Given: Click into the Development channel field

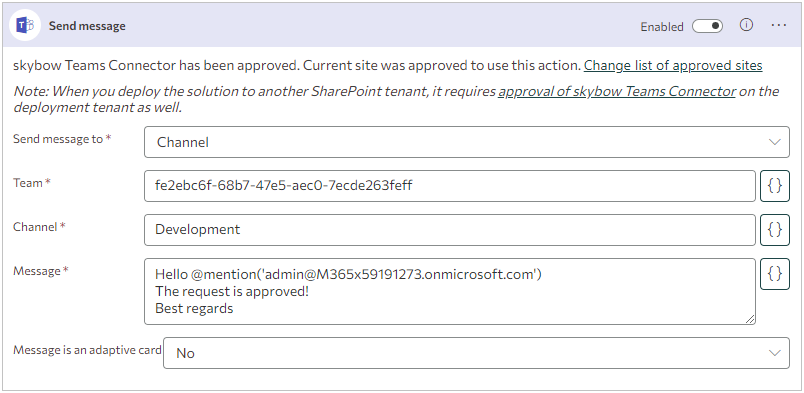Looking at the screenshot, I should click(450, 230).
